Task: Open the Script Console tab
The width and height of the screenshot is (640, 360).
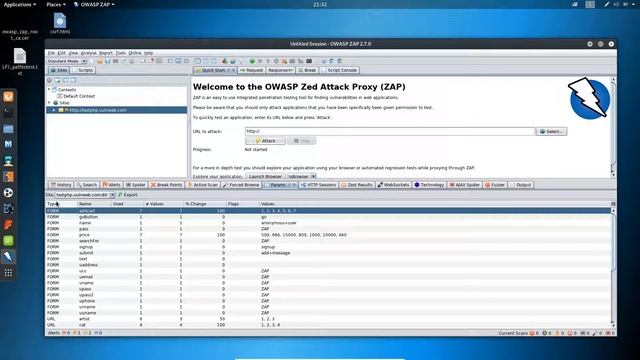Action: pos(340,70)
